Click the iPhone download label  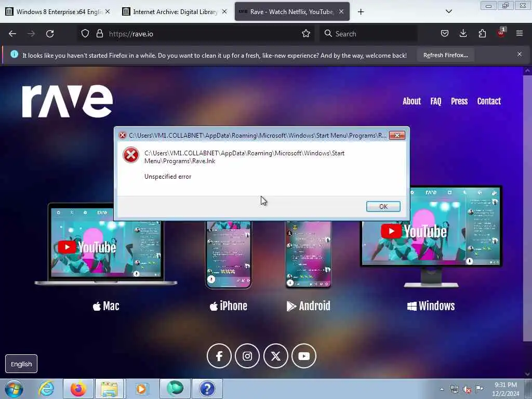tap(229, 306)
